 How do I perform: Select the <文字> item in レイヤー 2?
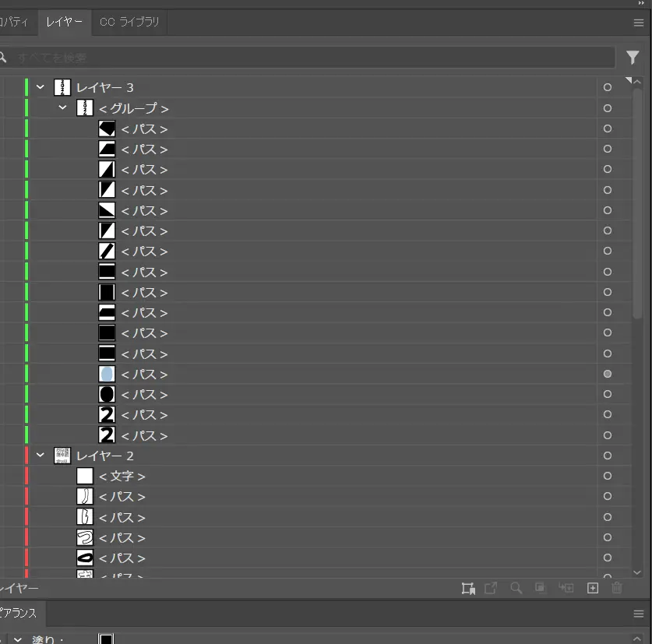coord(122,476)
